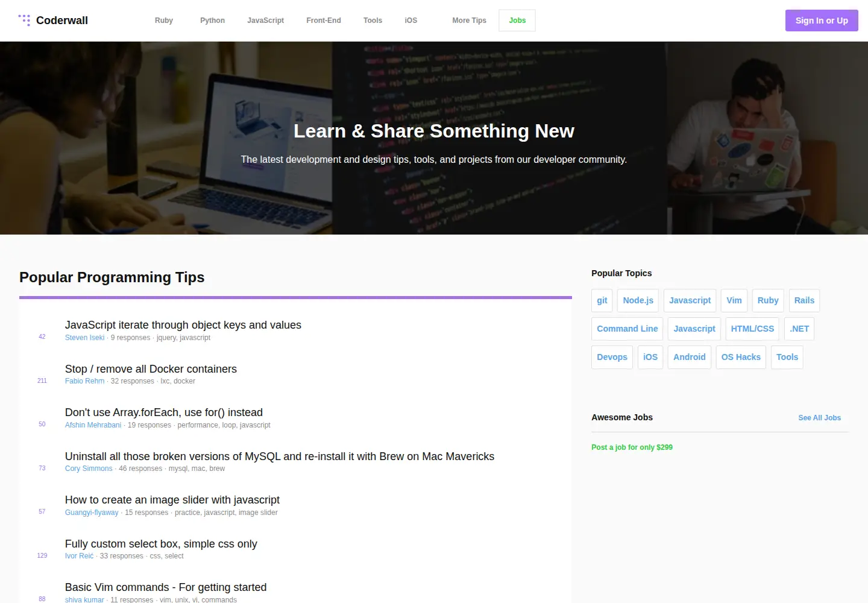Open 'Basic Vim commands - For getting started'
The image size is (868, 603).
pos(166,587)
